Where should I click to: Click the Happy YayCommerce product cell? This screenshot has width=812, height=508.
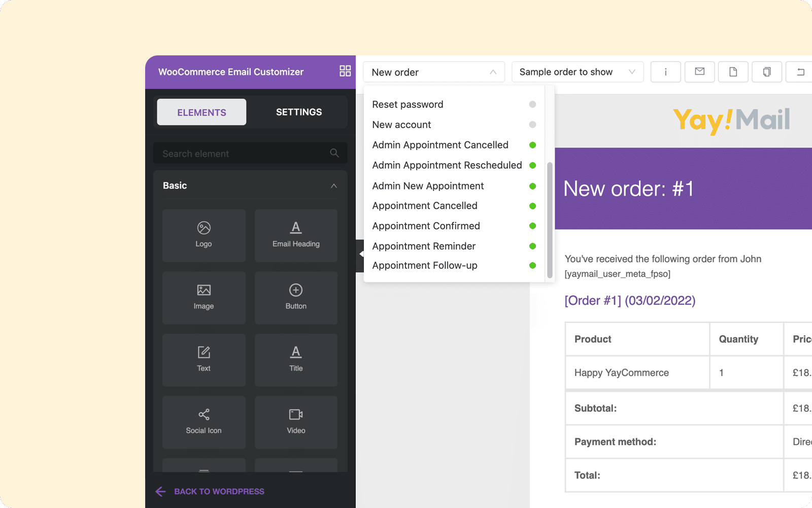click(637, 372)
